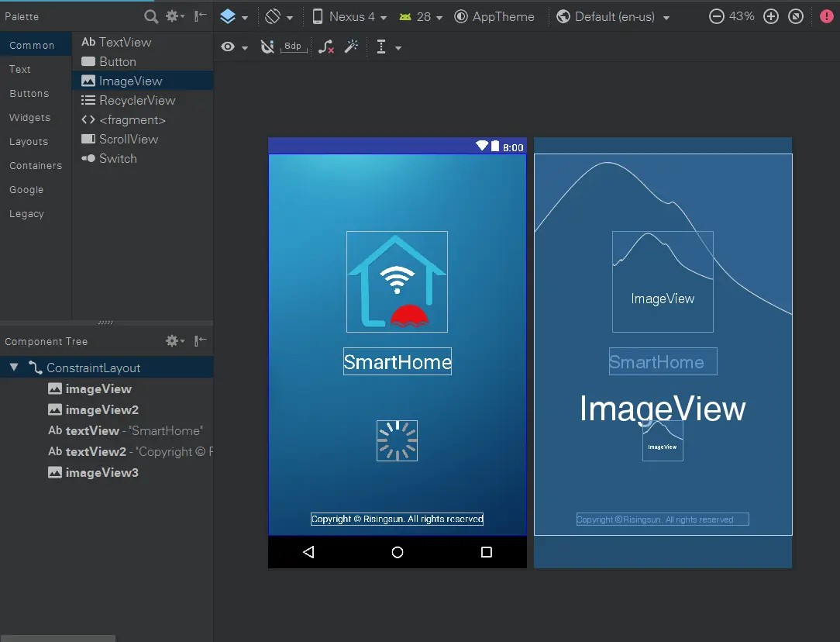Grab the Palette/Component Tree splitter handle
This screenshot has height=642, width=840.
(x=106, y=323)
